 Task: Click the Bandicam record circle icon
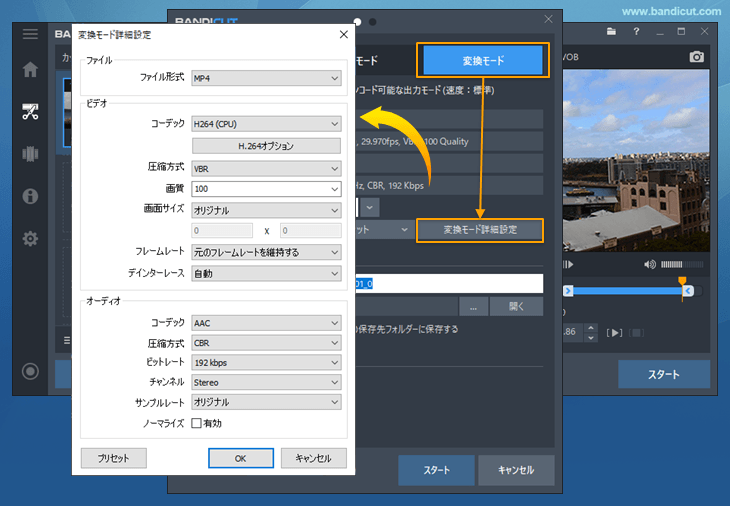[30, 371]
